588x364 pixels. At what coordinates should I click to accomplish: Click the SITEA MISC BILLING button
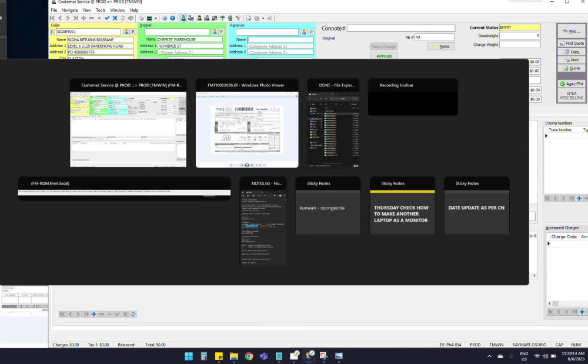coord(572,95)
